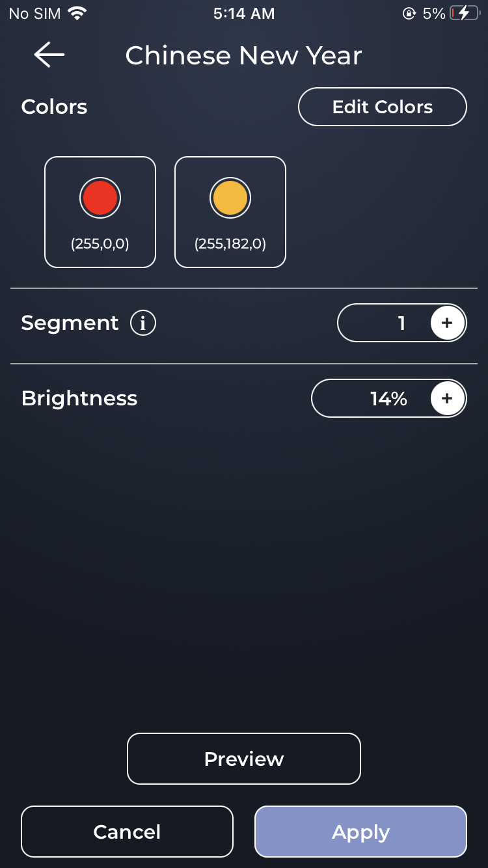Tap the Brightness label

[x=79, y=398]
